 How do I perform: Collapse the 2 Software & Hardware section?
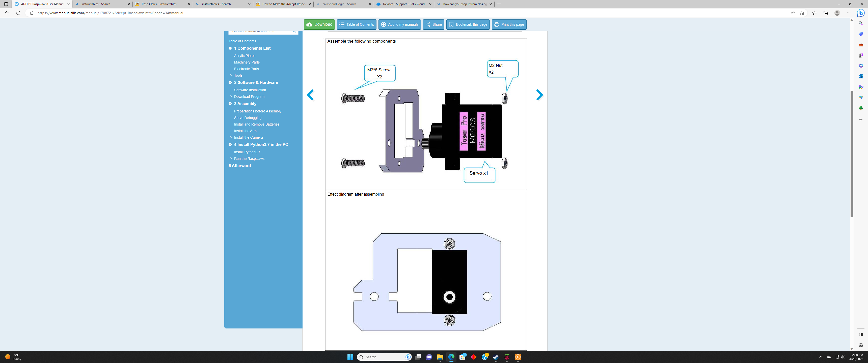pos(230,82)
